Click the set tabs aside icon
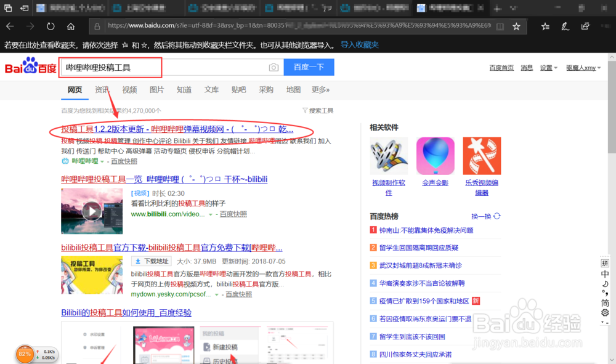The width and height of the screenshot is (616, 364). (25, 8)
